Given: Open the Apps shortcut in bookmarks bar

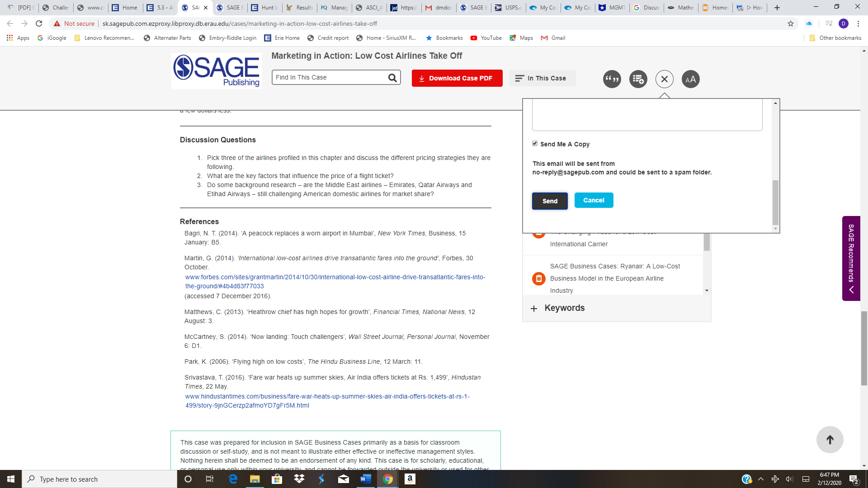Looking at the screenshot, I should click(x=18, y=38).
